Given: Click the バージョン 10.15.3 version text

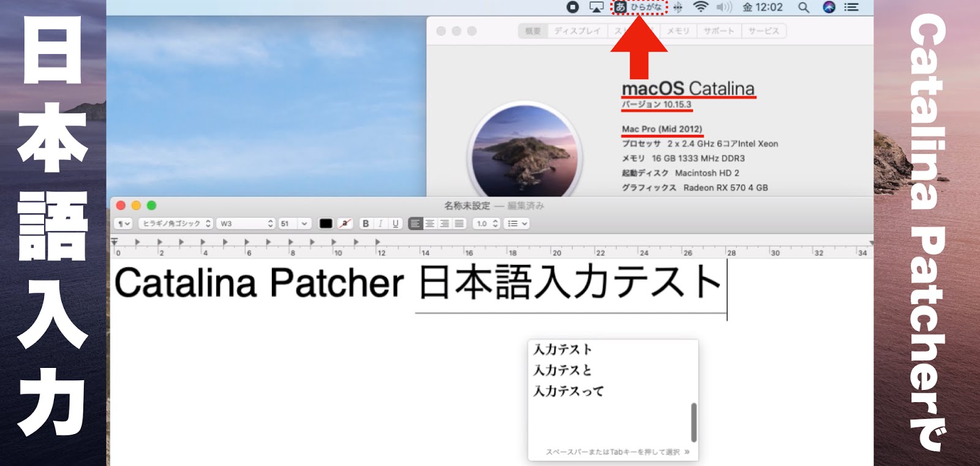Looking at the screenshot, I should 657,104.
